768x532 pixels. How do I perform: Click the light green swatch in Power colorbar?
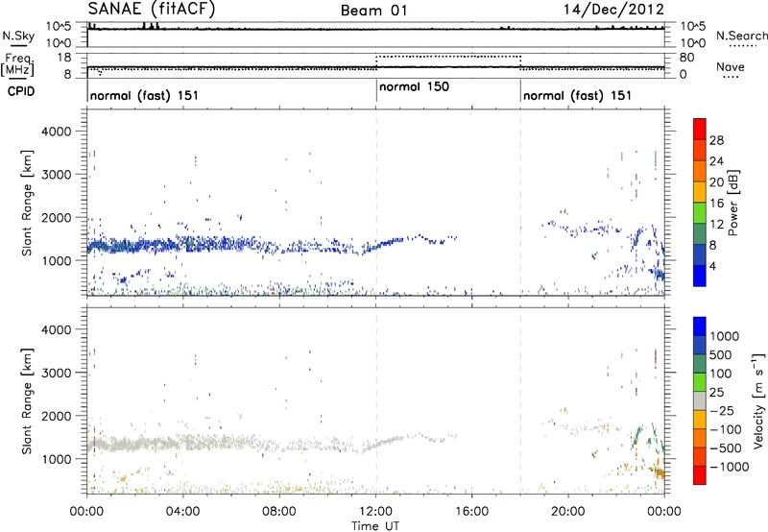coord(700,213)
